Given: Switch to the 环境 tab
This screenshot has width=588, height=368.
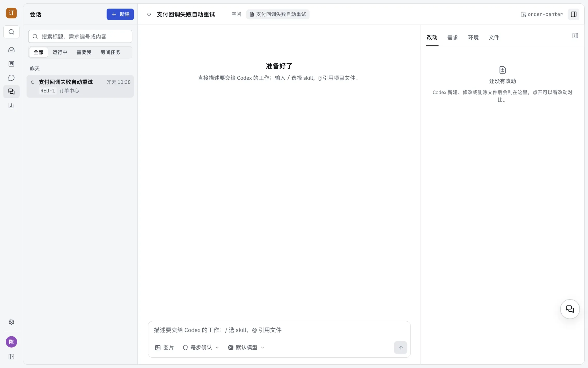Looking at the screenshot, I should pyautogui.click(x=473, y=38).
